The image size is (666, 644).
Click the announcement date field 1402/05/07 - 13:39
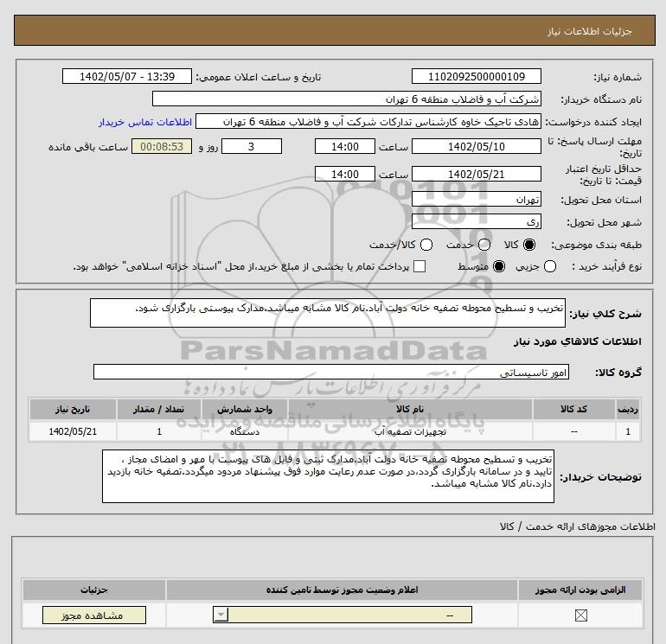127,76
